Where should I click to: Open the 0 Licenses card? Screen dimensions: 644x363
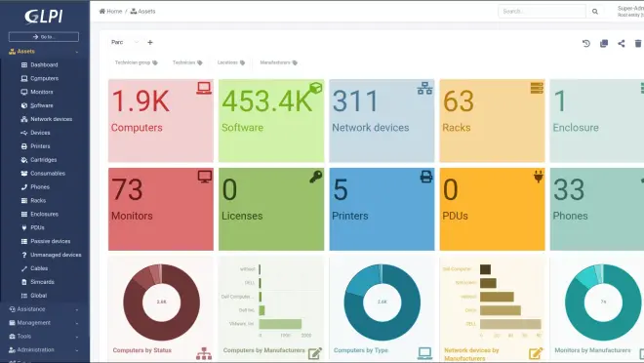coord(271,209)
